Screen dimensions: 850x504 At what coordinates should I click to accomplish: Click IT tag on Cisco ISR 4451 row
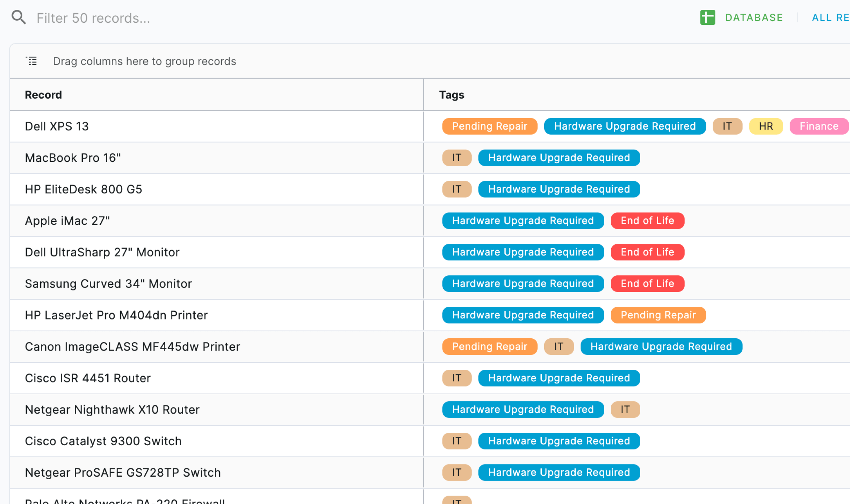[457, 378]
